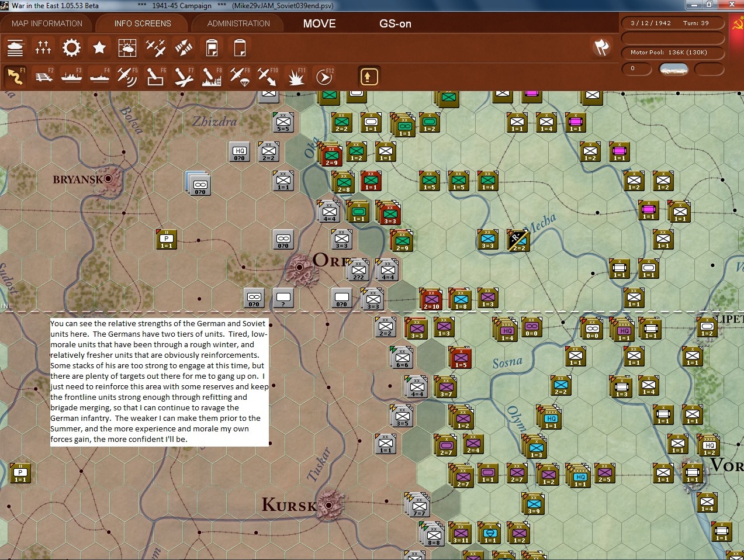Select the German 3=5 unit counter
The height and width of the screenshot is (560, 744).
pos(402,416)
